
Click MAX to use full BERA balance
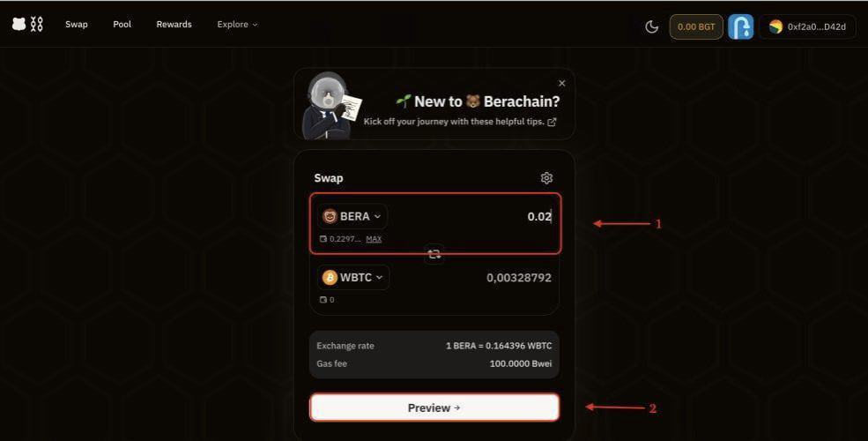[374, 239]
